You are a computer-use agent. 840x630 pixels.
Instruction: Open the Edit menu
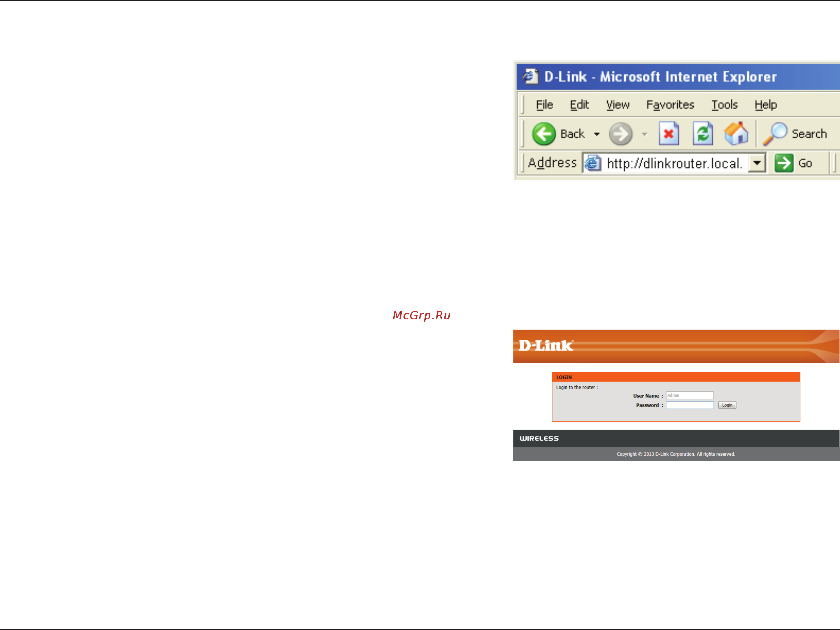coord(579,105)
